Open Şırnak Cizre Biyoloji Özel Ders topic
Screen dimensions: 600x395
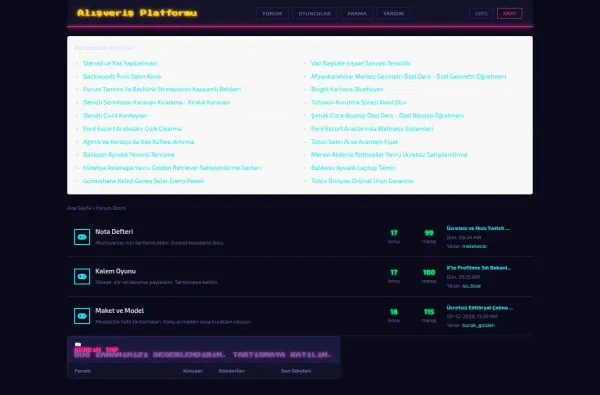388,115
